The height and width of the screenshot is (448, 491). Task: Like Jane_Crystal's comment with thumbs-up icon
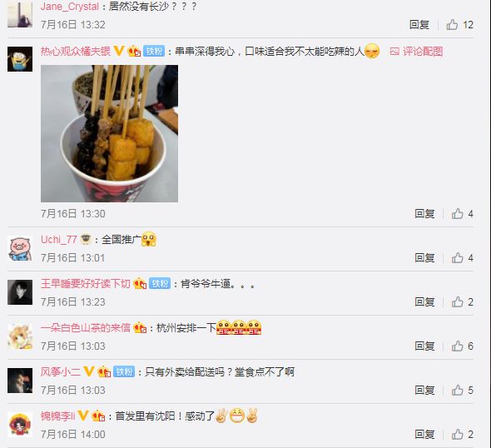pyautogui.click(x=452, y=24)
